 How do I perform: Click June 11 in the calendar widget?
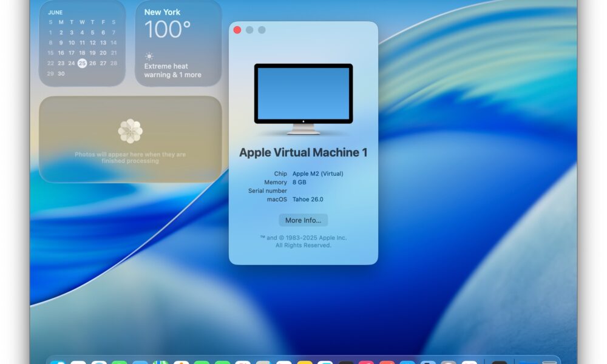coord(82,42)
